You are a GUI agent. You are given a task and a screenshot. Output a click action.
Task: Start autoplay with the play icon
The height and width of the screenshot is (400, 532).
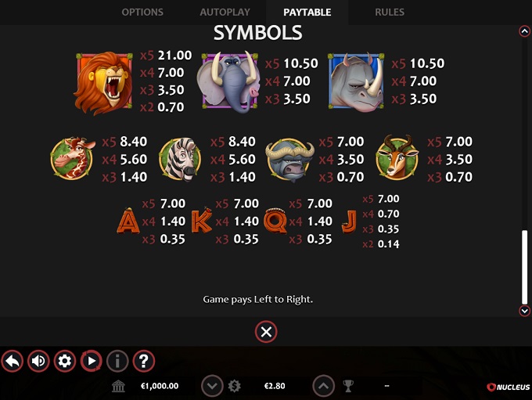click(x=91, y=361)
